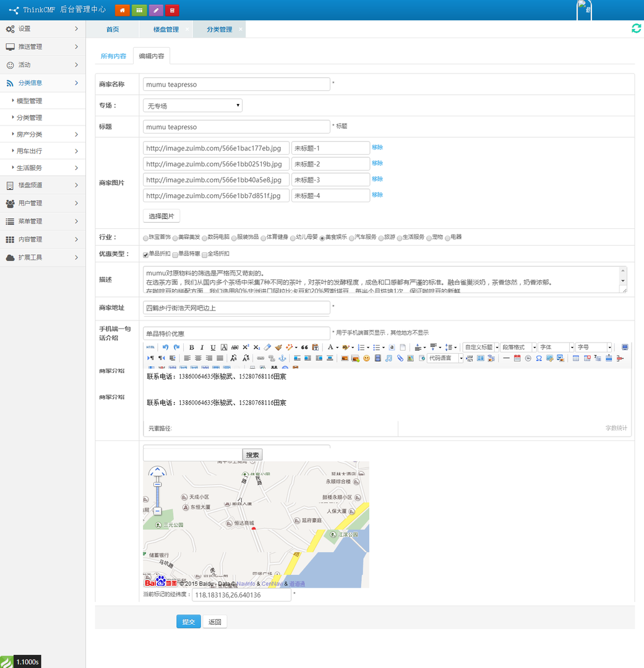Viewport: 644px width, 668px height.
Task: Insert a table in the editor
Action: click(576, 358)
